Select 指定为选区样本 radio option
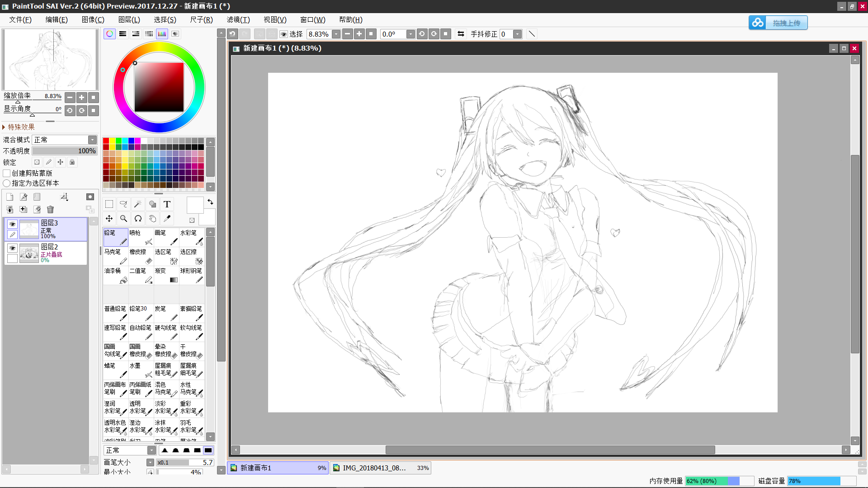 tap(7, 183)
